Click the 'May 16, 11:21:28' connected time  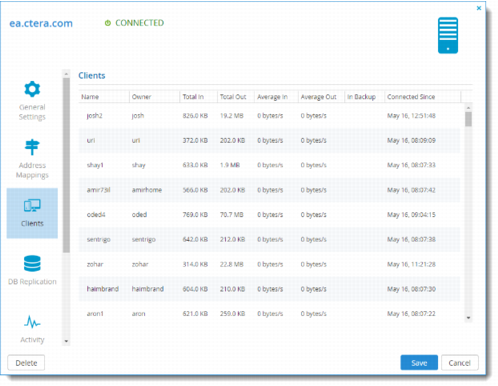411,264
